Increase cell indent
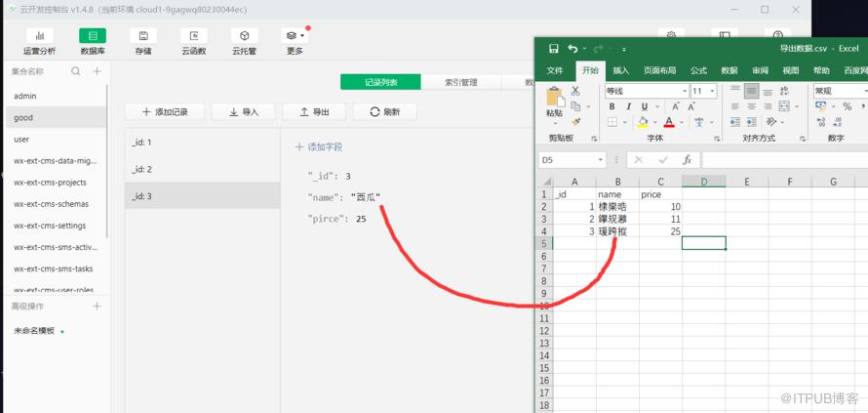 pyautogui.click(x=751, y=122)
